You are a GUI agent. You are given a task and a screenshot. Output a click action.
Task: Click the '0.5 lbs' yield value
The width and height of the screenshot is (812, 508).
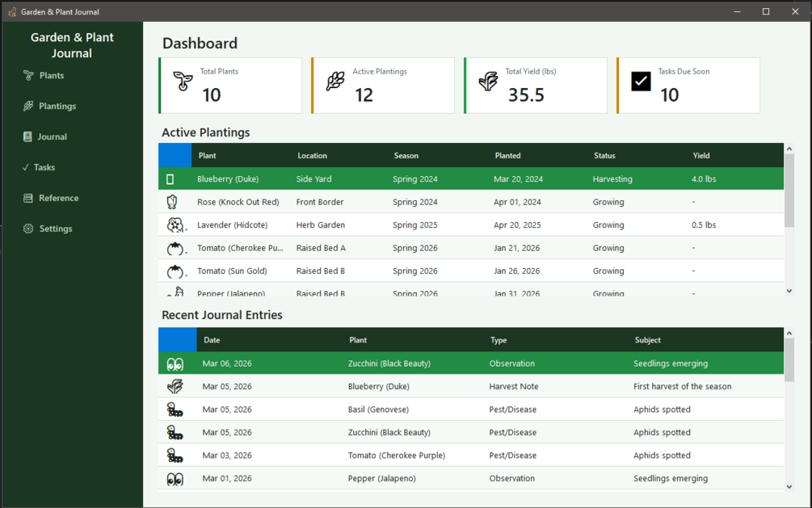pyautogui.click(x=704, y=225)
